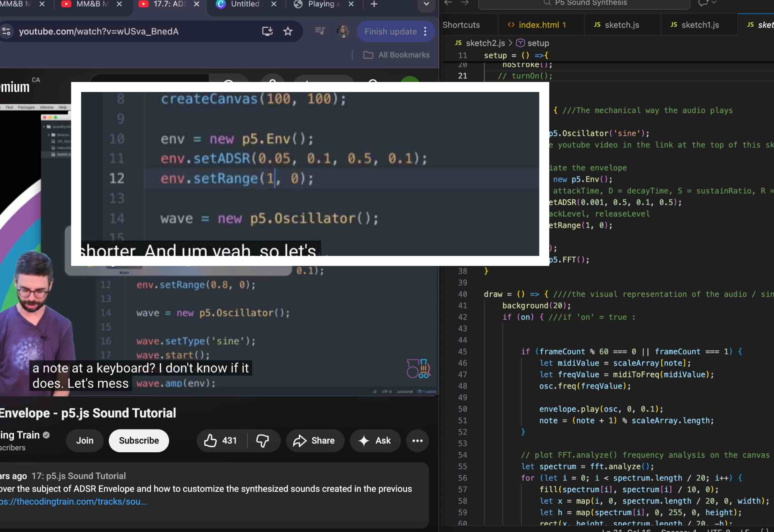Click the P5 Sound Synthesis search box
This screenshot has height=532, width=774.
pos(584,3)
